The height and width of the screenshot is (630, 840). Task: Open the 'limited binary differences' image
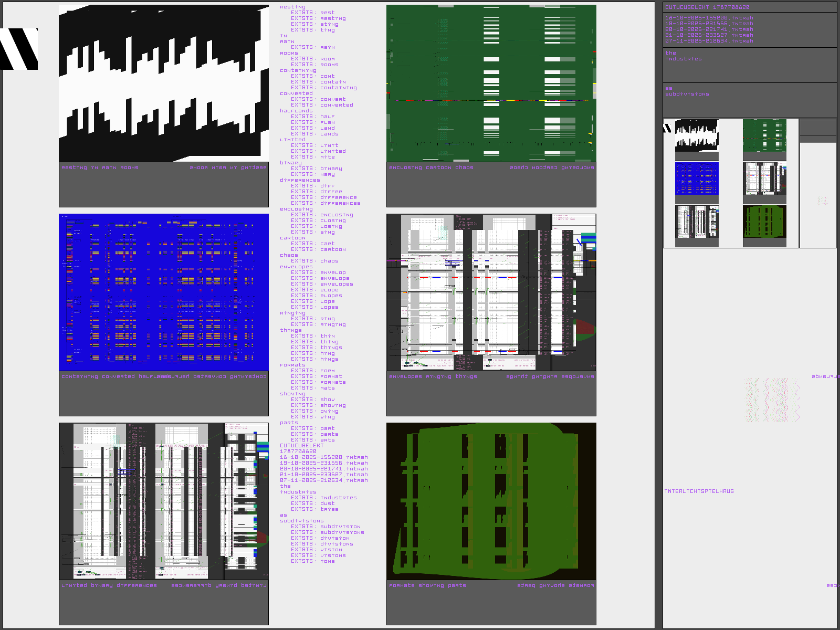tap(163, 501)
